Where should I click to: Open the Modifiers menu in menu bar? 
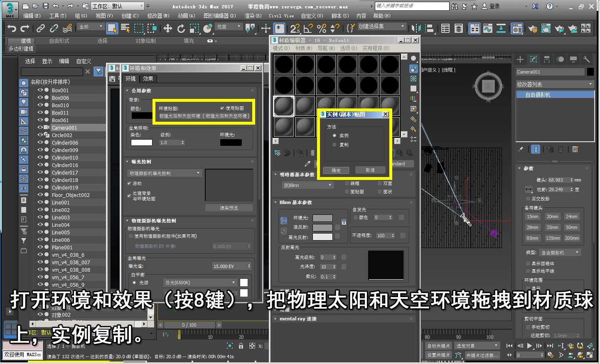(158, 16)
